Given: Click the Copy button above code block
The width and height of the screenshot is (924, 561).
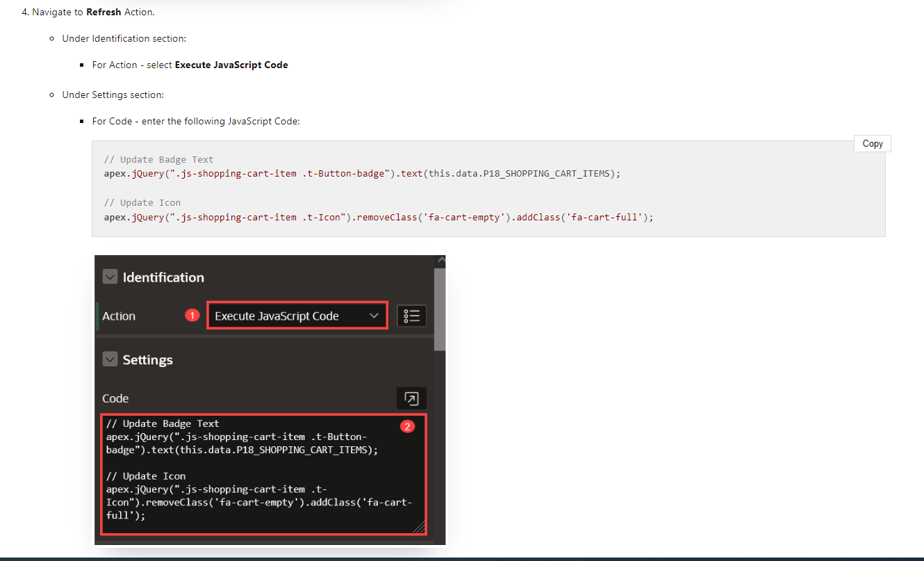Looking at the screenshot, I should click(x=872, y=143).
